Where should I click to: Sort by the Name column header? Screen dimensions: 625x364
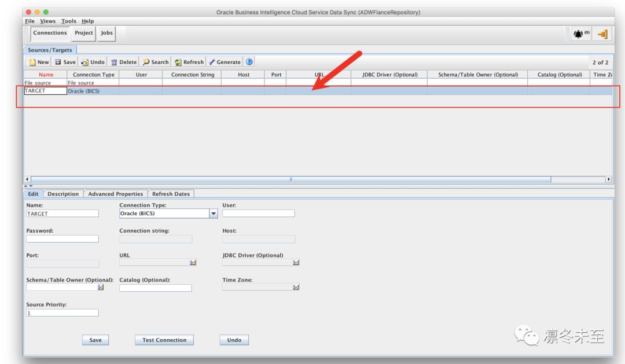pyautogui.click(x=46, y=75)
